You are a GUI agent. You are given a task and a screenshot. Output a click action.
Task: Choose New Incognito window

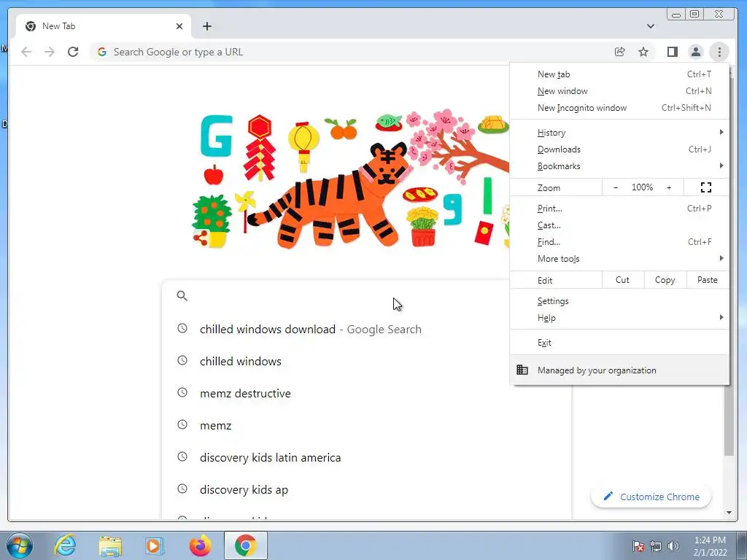click(x=619, y=108)
